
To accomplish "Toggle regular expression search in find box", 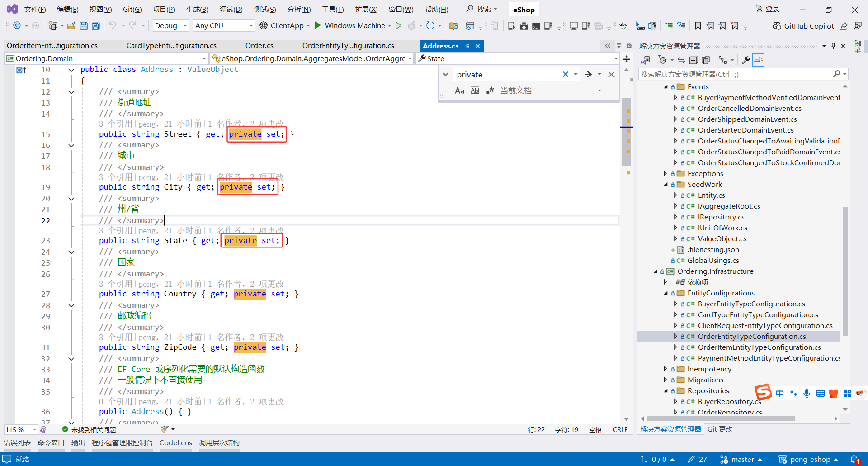I will pos(490,90).
